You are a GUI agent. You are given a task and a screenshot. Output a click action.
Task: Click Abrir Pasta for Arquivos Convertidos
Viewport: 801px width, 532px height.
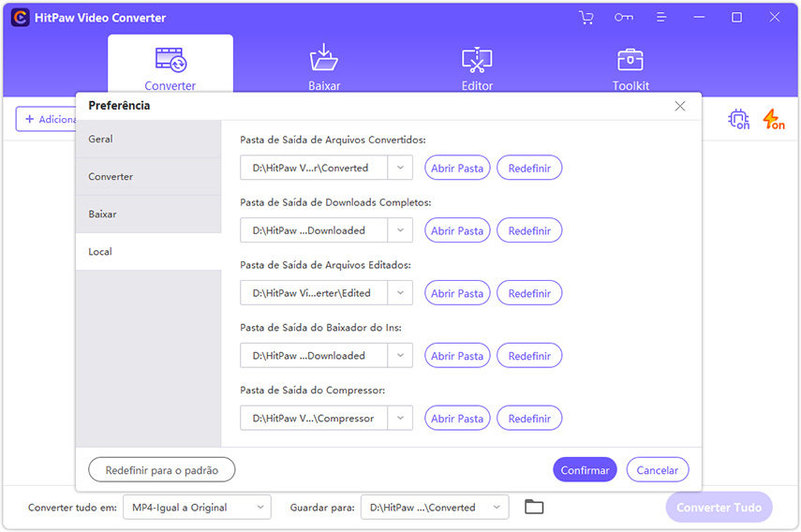pyautogui.click(x=457, y=168)
